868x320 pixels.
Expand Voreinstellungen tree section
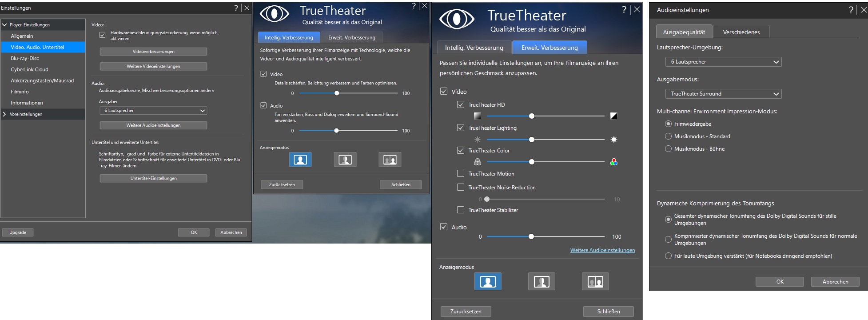click(x=4, y=114)
